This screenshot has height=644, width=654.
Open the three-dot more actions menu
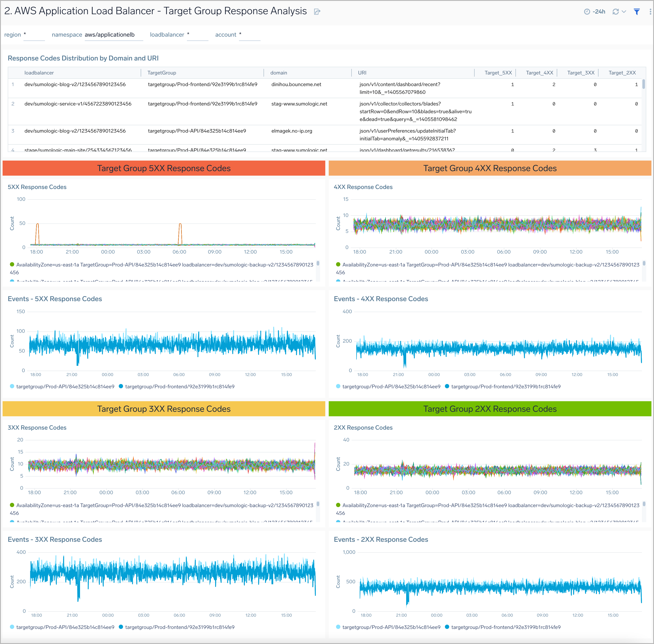tap(650, 11)
